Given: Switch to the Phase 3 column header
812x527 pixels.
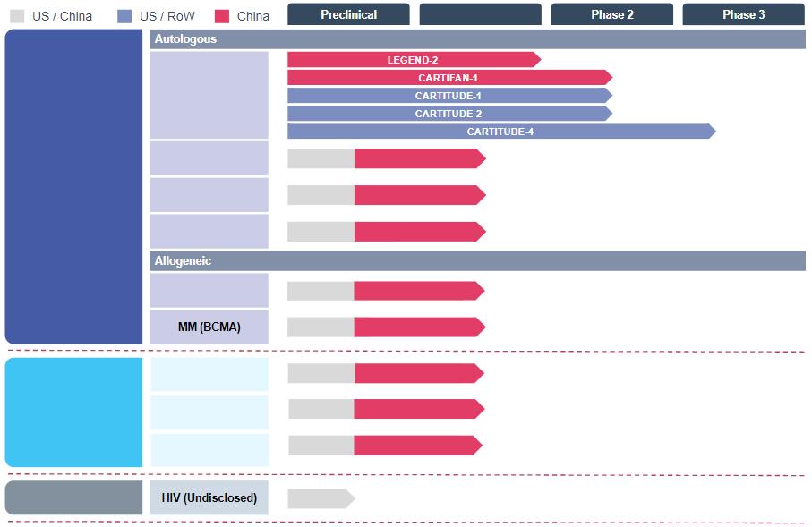Looking at the screenshot, I should (x=743, y=14).
